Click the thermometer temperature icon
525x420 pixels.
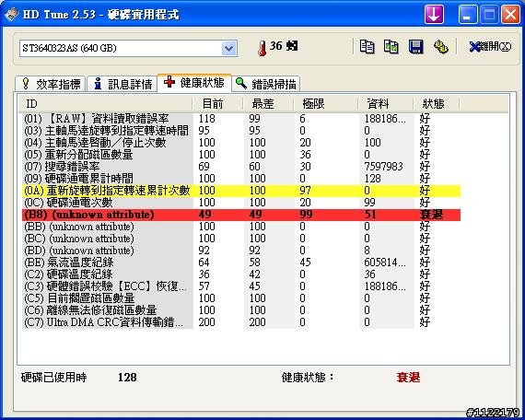tap(262, 48)
